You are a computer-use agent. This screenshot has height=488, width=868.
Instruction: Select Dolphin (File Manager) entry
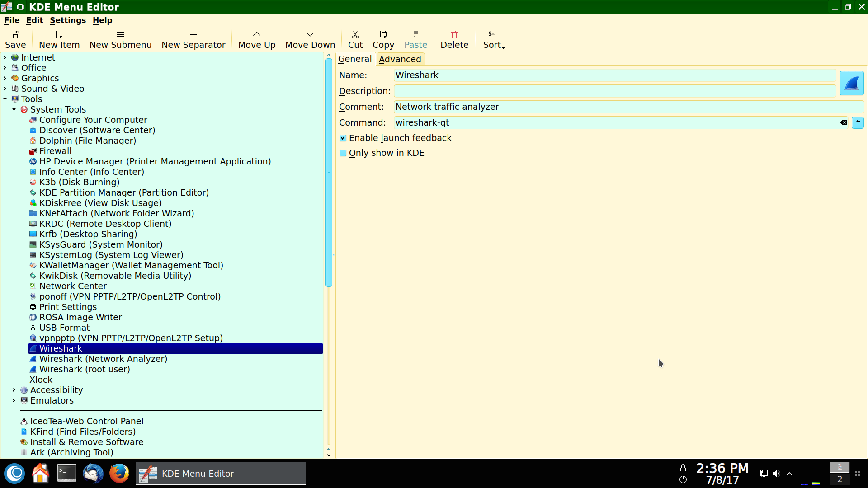pyautogui.click(x=88, y=141)
